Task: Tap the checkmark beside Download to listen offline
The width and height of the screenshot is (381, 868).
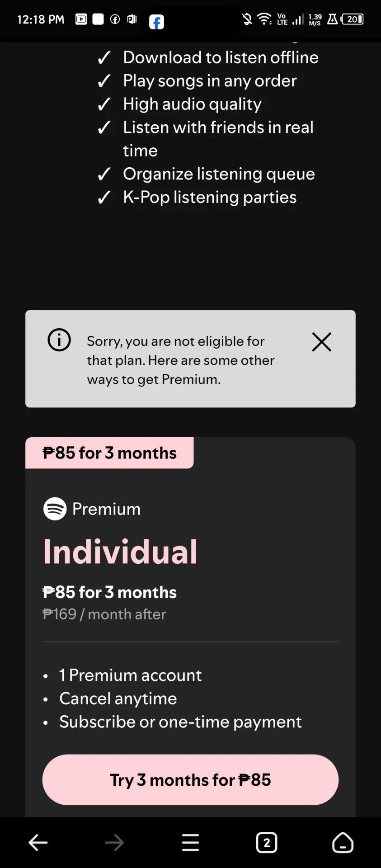Action: (104, 58)
